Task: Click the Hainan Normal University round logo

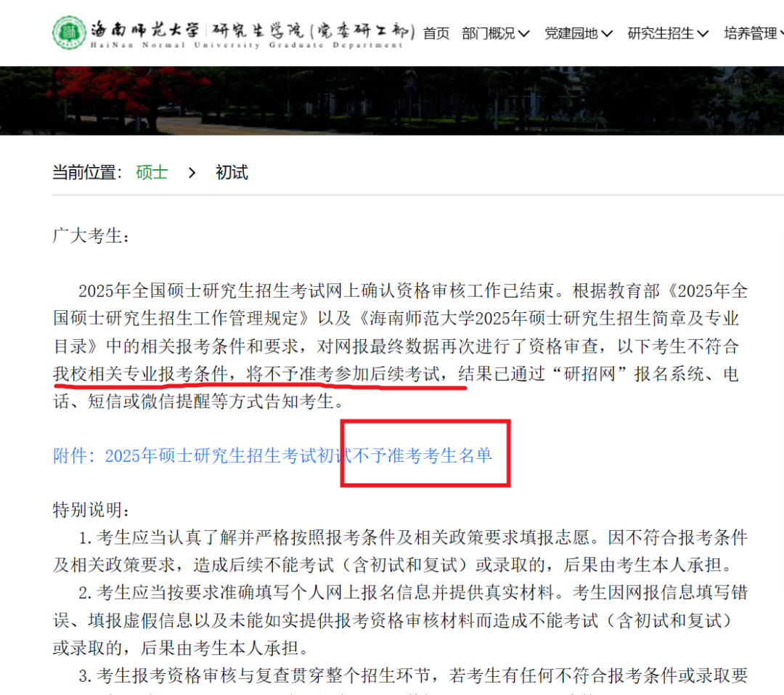Action: pyautogui.click(x=70, y=33)
